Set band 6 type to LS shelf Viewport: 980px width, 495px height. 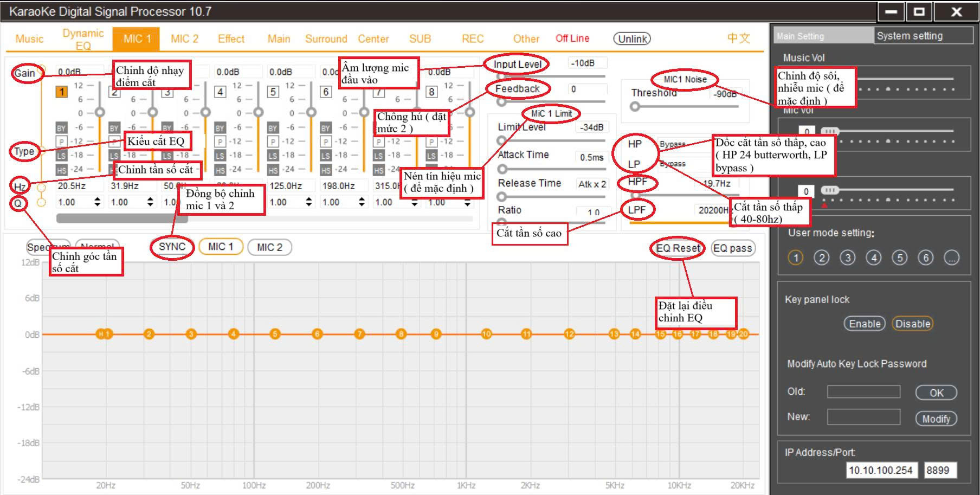[325, 156]
